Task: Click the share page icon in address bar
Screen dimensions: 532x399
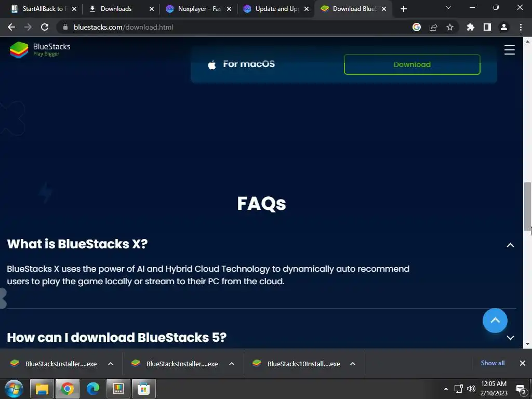Action: point(433,27)
